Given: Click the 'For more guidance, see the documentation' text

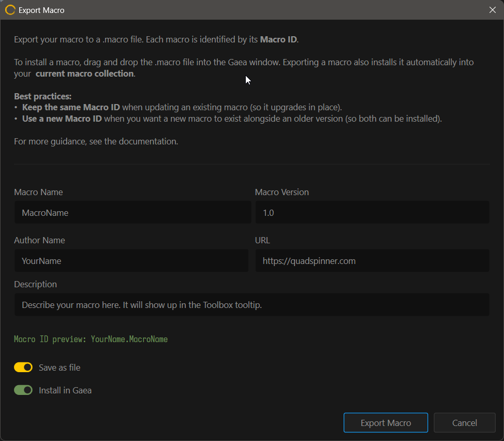Looking at the screenshot, I should (96, 141).
